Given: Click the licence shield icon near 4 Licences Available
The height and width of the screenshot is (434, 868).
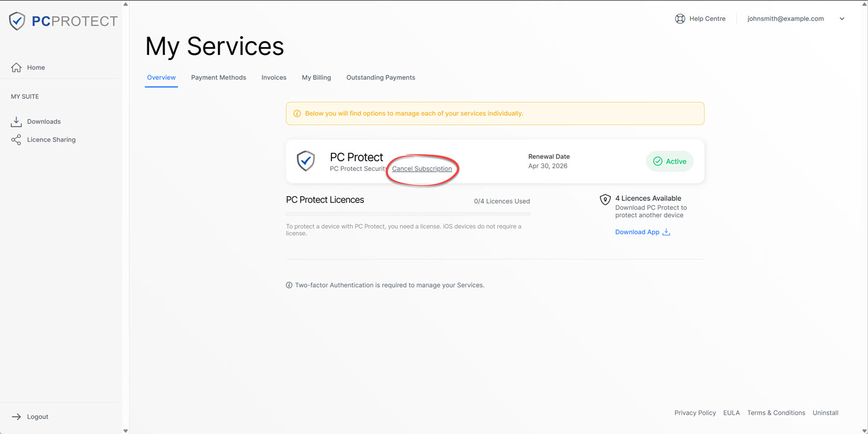Looking at the screenshot, I should [605, 200].
